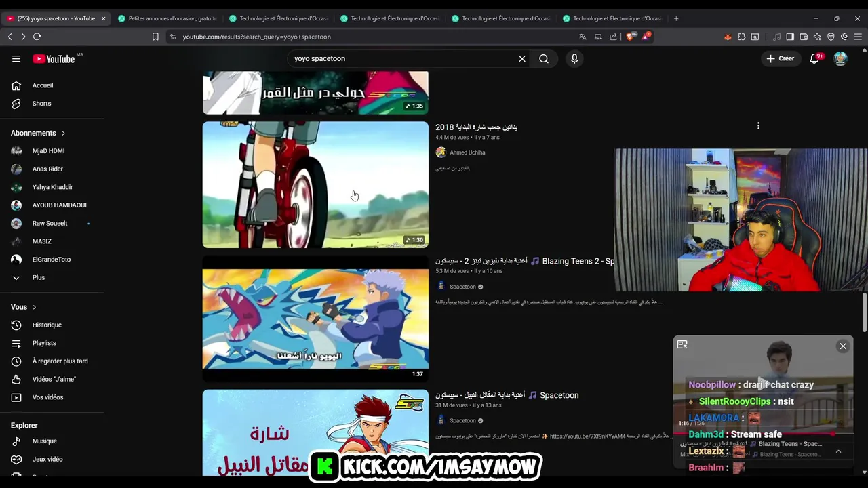
Task: Run the search with magnifier button
Action: pos(544,59)
